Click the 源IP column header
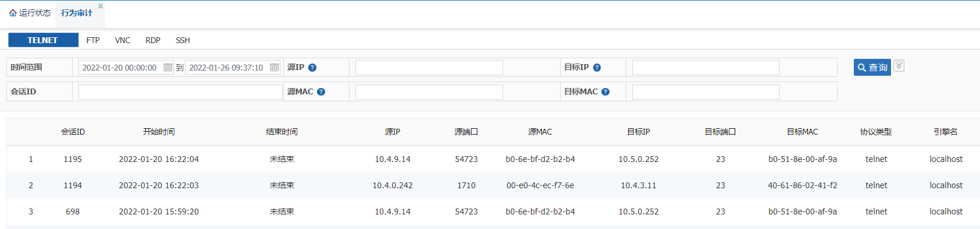The height and width of the screenshot is (229, 980). point(393,132)
